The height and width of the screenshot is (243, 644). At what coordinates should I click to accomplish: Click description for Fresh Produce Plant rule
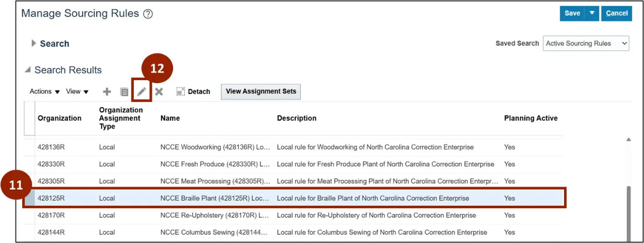385,164
